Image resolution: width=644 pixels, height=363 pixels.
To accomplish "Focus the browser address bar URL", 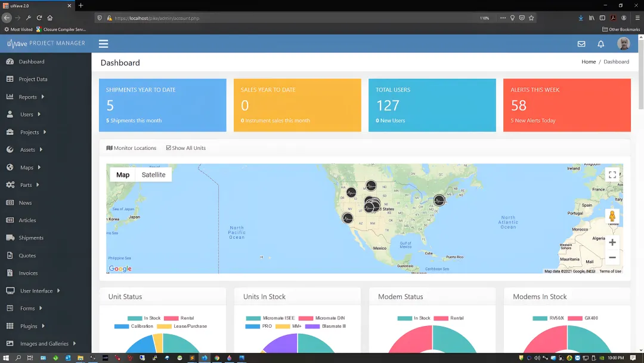I will coord(287,18).
